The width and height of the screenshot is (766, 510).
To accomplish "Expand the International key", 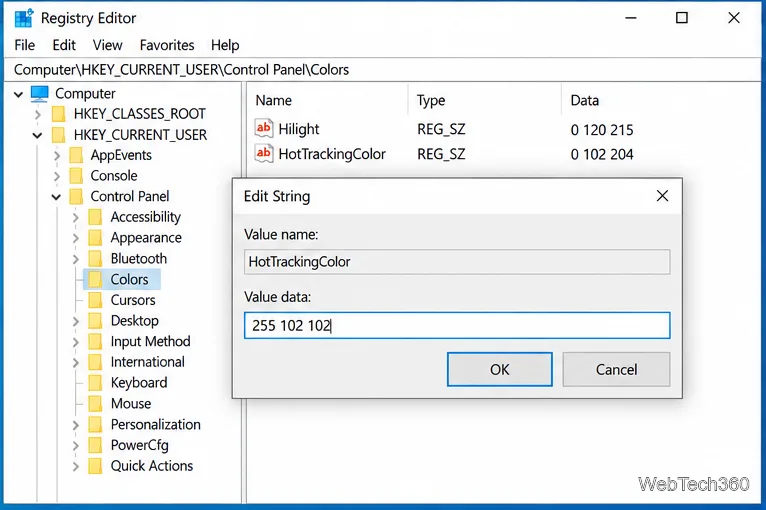I will click(76, 362).
